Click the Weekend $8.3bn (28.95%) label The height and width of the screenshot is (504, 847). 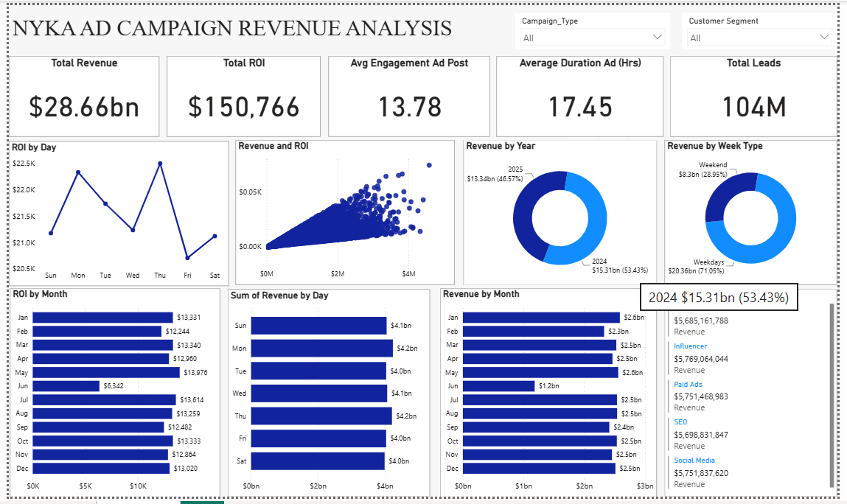703,169
